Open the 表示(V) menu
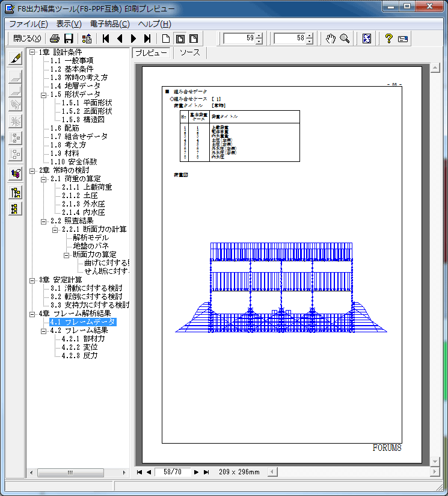This screenshot has height=496, width=448. tap(69, 24)
